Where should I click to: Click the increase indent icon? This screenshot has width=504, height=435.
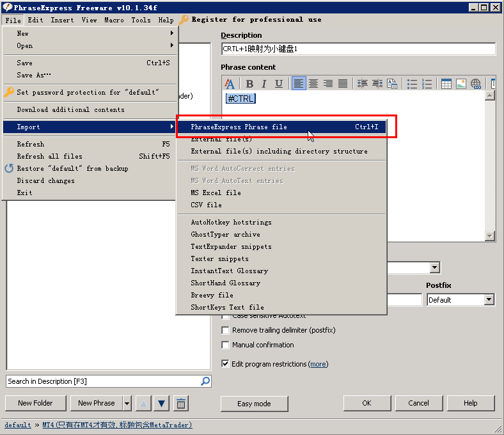377,84
